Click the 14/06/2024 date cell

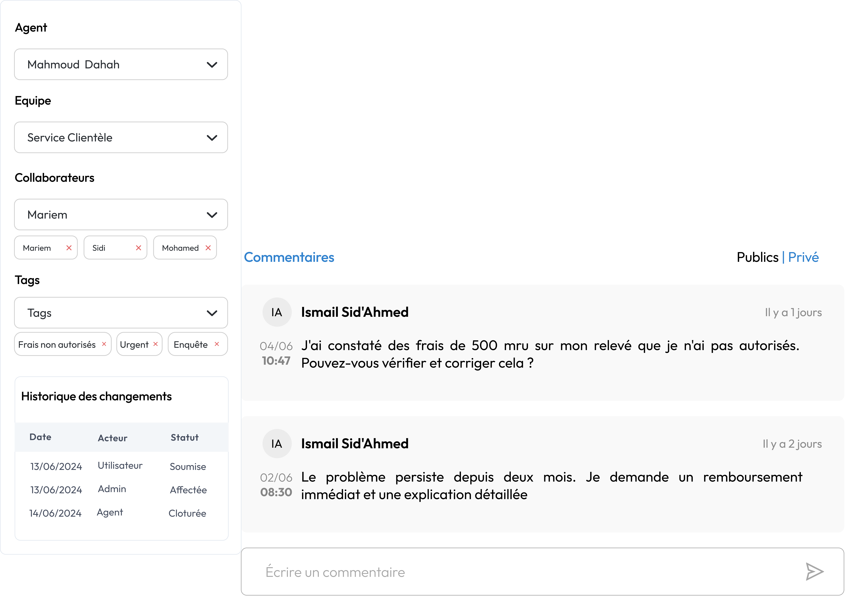pyautogui.click(x=55, y=513)
